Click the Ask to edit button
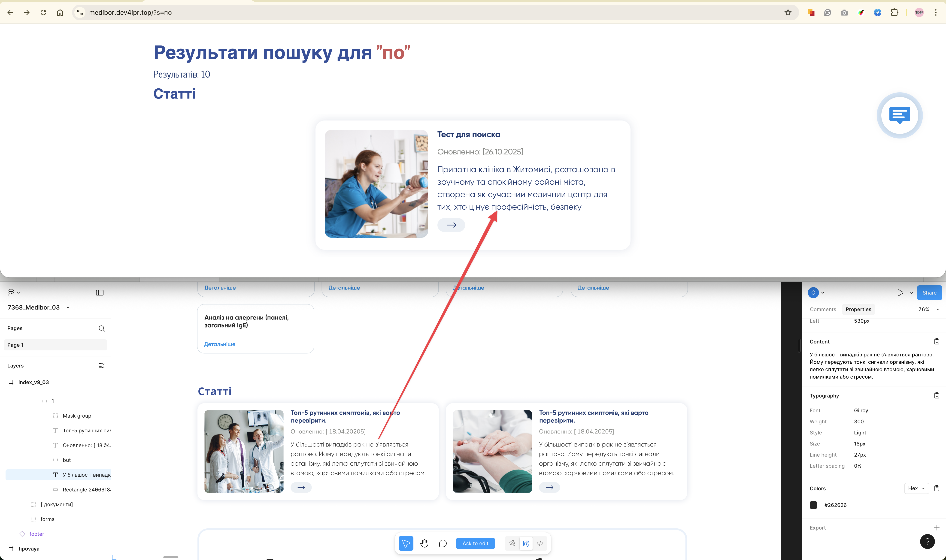The width and height of the screenshot is (946, 560). click(x=475, y=543)
